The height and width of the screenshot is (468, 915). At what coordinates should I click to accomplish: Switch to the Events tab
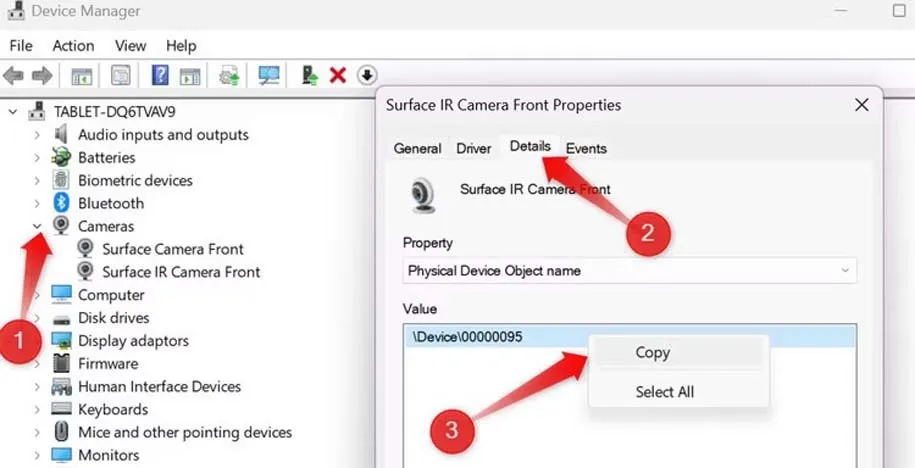[x=586, y=148]
